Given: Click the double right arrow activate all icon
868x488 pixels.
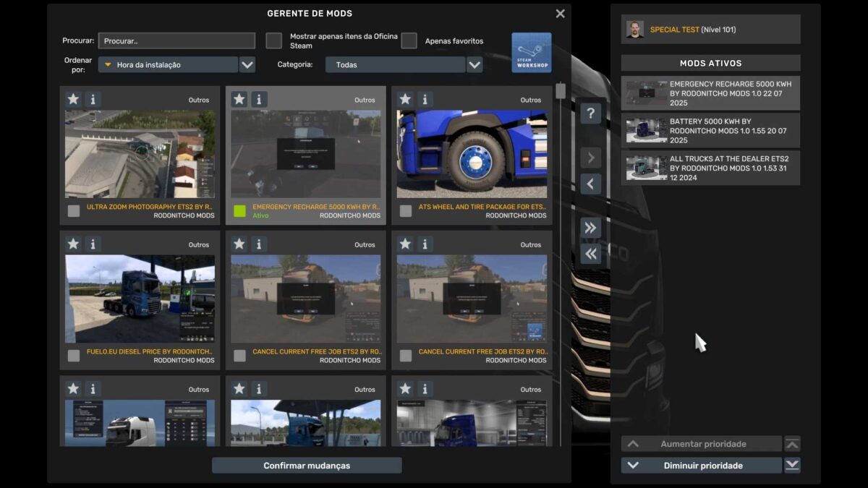Looking at the screenshot, I should [590, 228].
